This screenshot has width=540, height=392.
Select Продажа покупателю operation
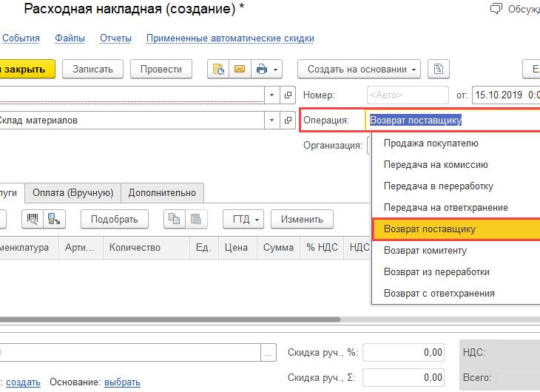(x=456, y=143)
